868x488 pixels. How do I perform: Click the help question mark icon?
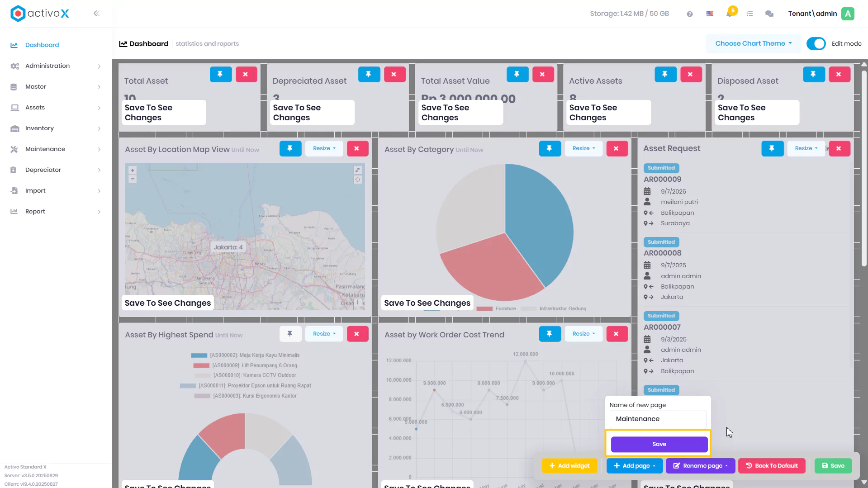[689, 14]
